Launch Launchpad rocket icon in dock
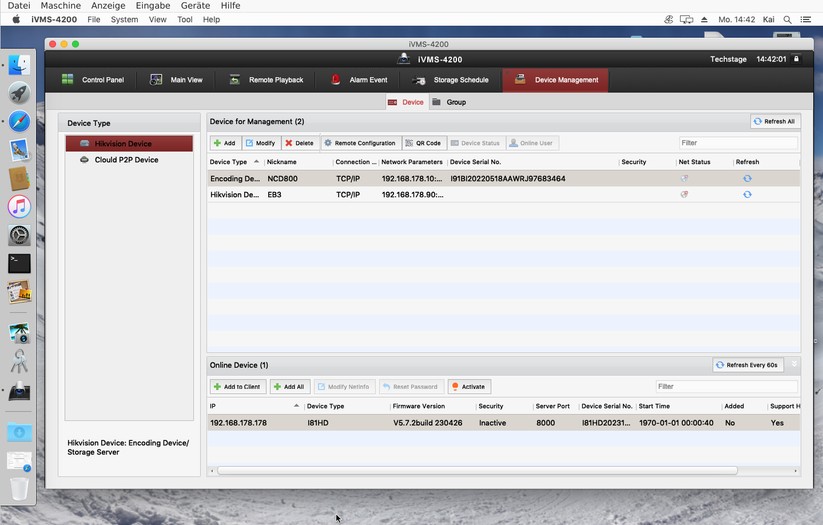The height and width of the screenshot is (525, 823). tap(19, 93)
